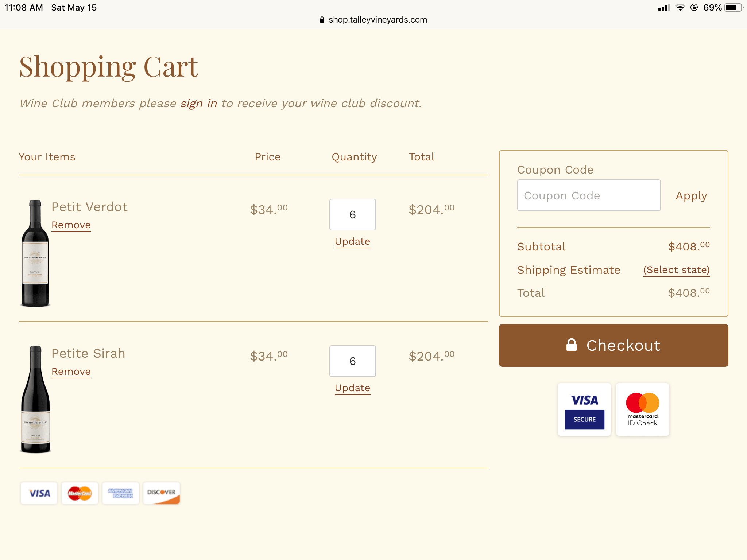This screenshot has height=560, width=747.
Task: Open the Select state shipping estimate
Action: pos(676,270)
